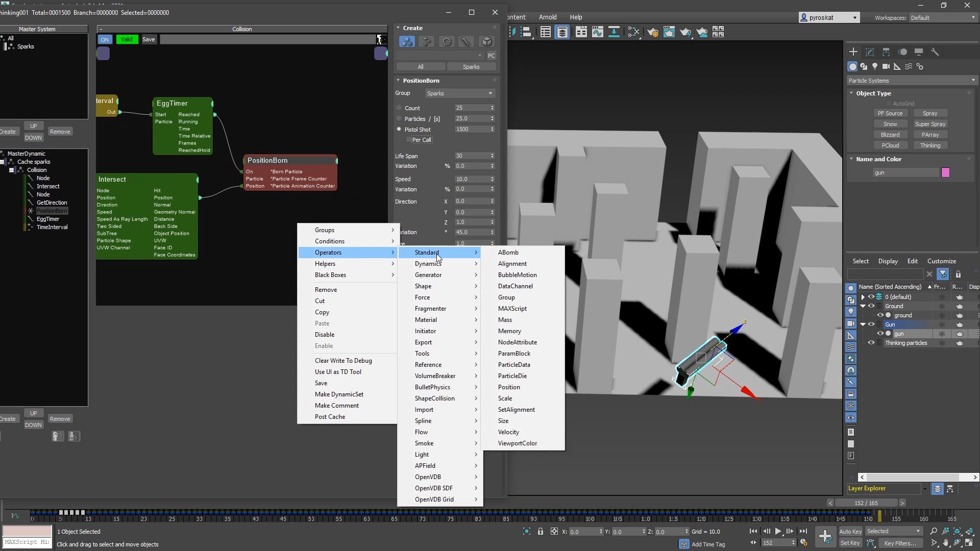Image resolution: width=980 pixels, height=551 pixels.
Task: Collapse the Gun layer tree arrow
Action: (x=863, y=324)
